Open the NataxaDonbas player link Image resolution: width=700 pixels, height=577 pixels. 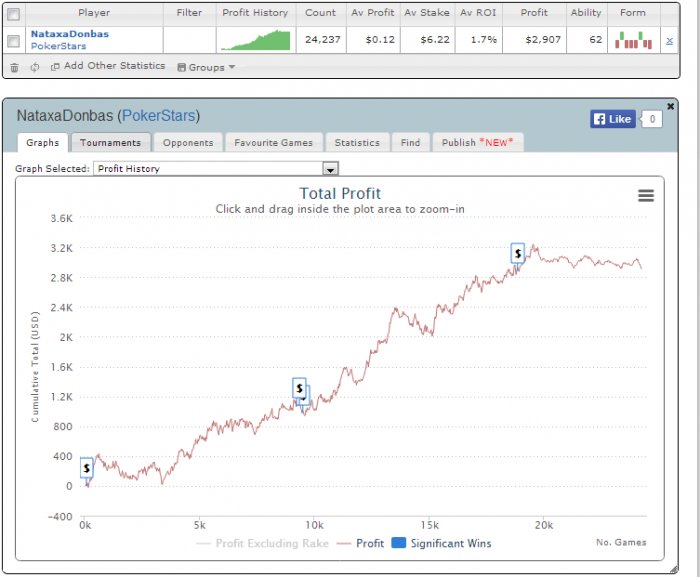point(70,34)
